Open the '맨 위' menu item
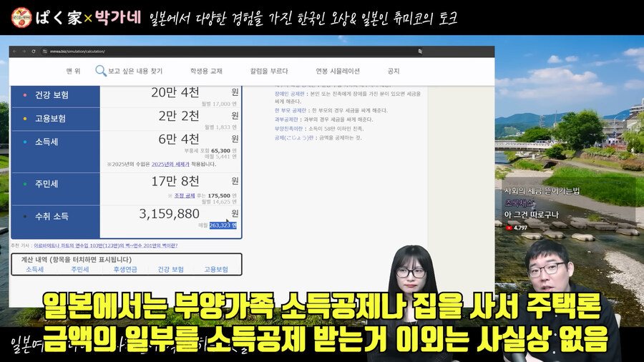The image size is (644, 362). tap(73, 71)
